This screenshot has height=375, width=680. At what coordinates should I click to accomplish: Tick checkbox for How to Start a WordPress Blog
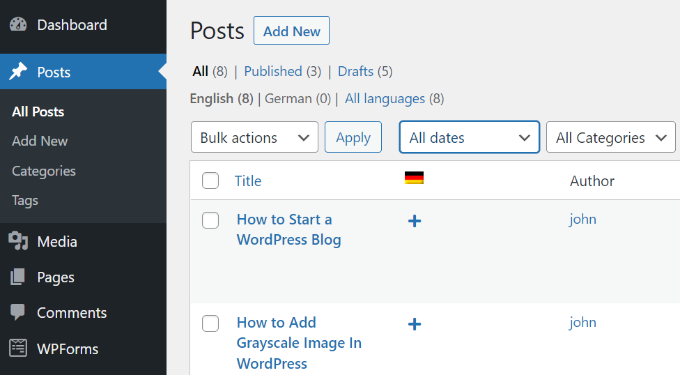(x=210, y=220)
